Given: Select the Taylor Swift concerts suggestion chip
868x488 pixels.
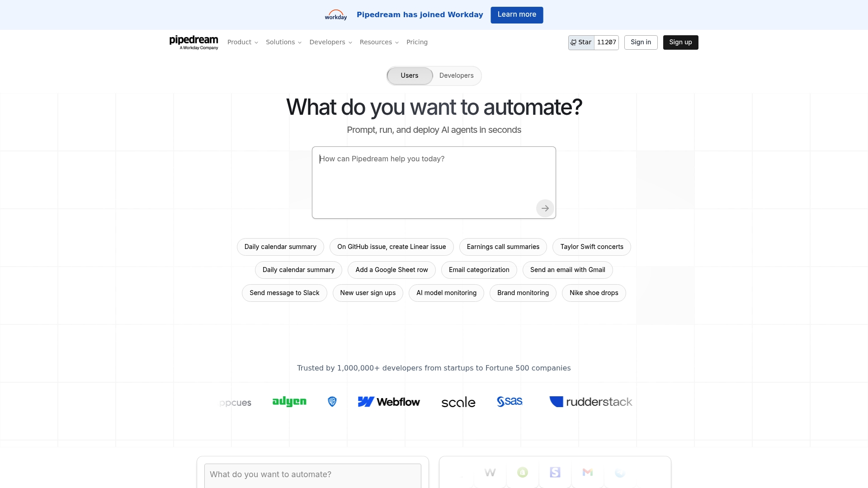Looking at the screenshot, I should coord(591,247).
